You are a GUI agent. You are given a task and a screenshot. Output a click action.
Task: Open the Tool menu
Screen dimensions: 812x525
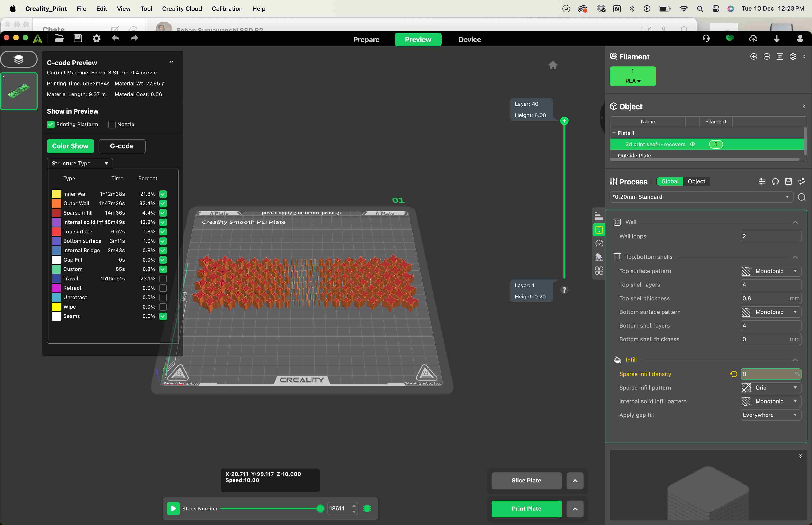(146, 8)
